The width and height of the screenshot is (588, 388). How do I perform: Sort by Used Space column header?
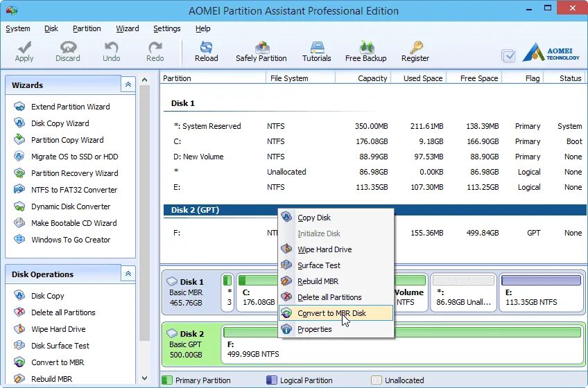[x=419, y=78]
